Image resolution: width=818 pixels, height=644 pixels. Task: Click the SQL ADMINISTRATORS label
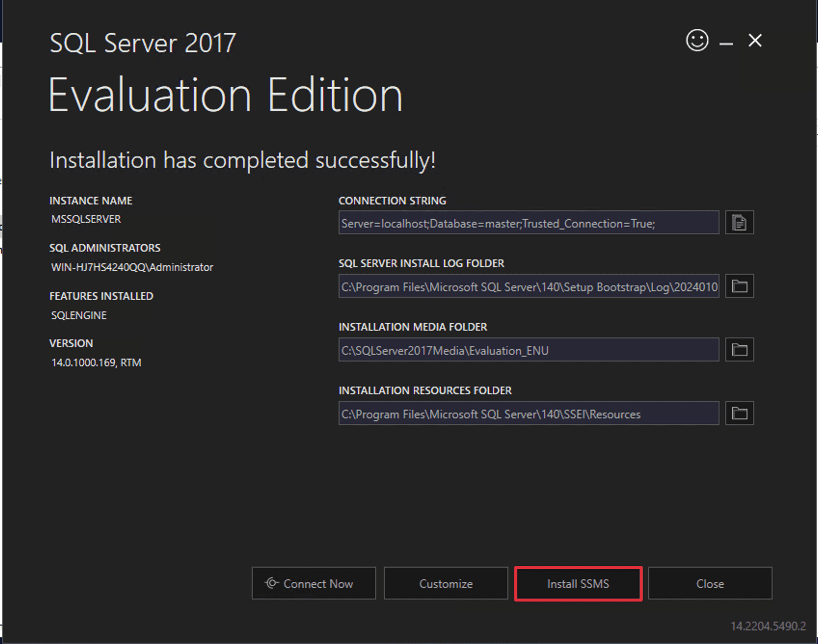105,248
